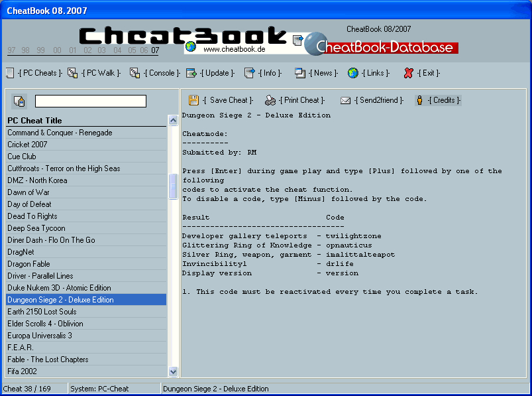Click the PC Cheats notebook icon
Viewport: 532px width, 396px height.
click(10, 73)
